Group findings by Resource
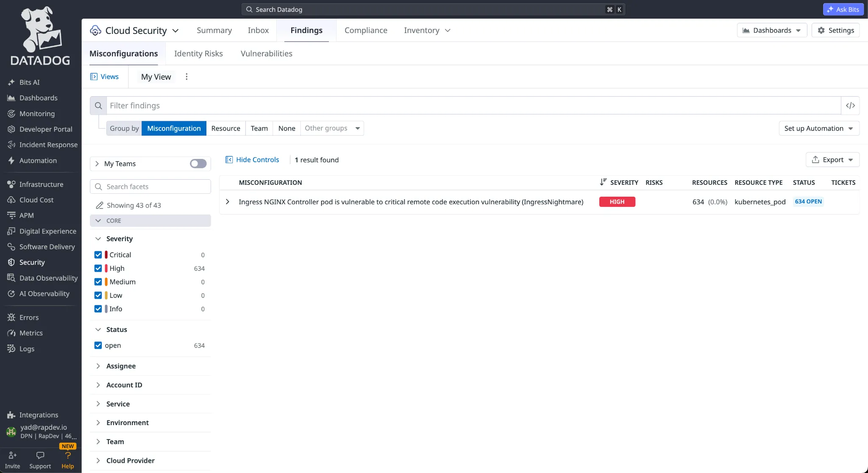 [x=225, y=128]
